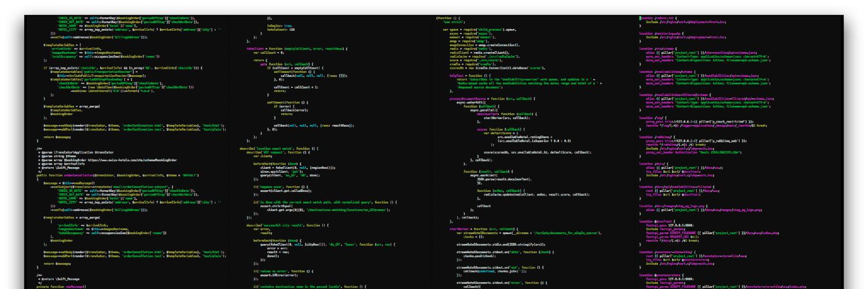The width and height of the screenshot is (868, 289).
Task: Click the "location /annotator-store-lite/ {" line
Action: (667, 252)
